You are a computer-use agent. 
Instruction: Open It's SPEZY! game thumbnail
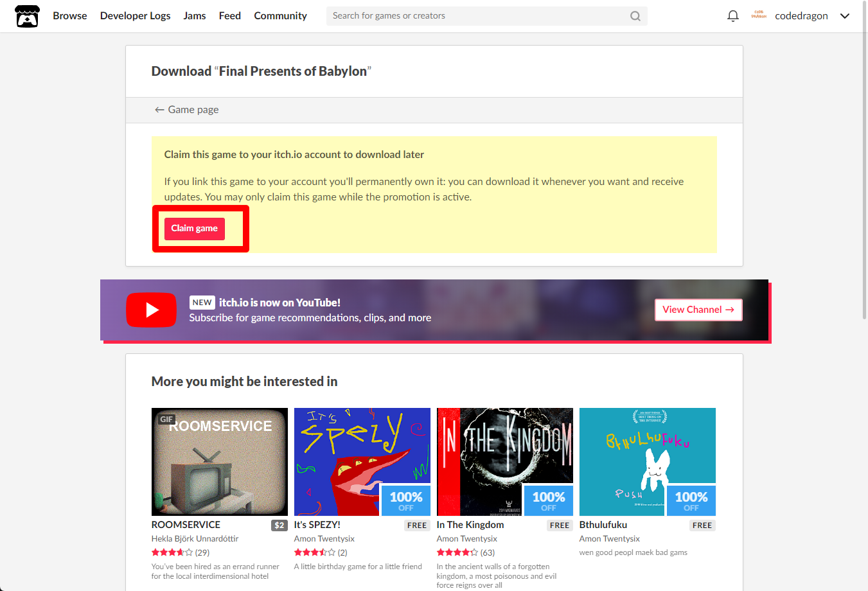click(x=362, y=462)
